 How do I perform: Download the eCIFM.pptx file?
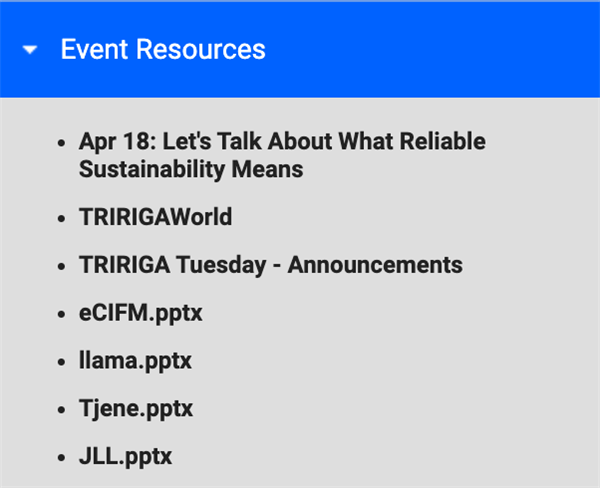pyautogui.click(x=140, y=313)
